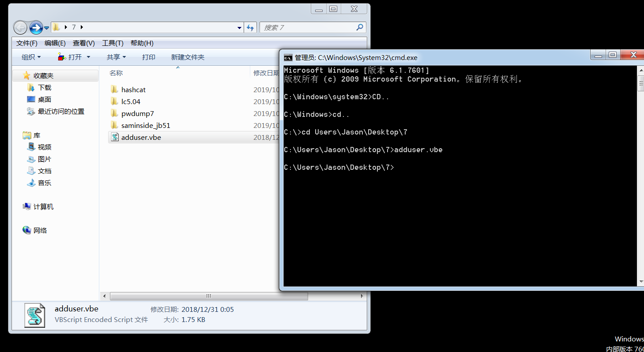The image size is (644, 352).
Task: Click the left arrow of the file list scrollbar
Action: (x=105, y=296)
